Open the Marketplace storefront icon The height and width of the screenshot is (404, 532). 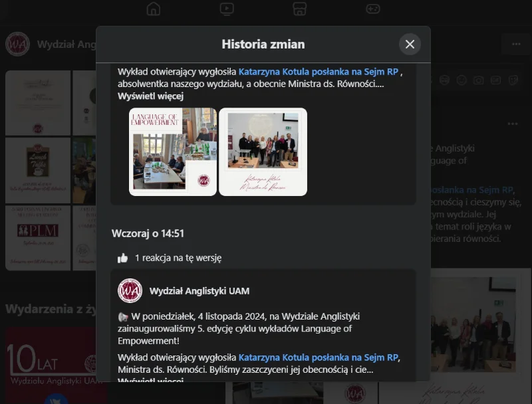[300, 9]
